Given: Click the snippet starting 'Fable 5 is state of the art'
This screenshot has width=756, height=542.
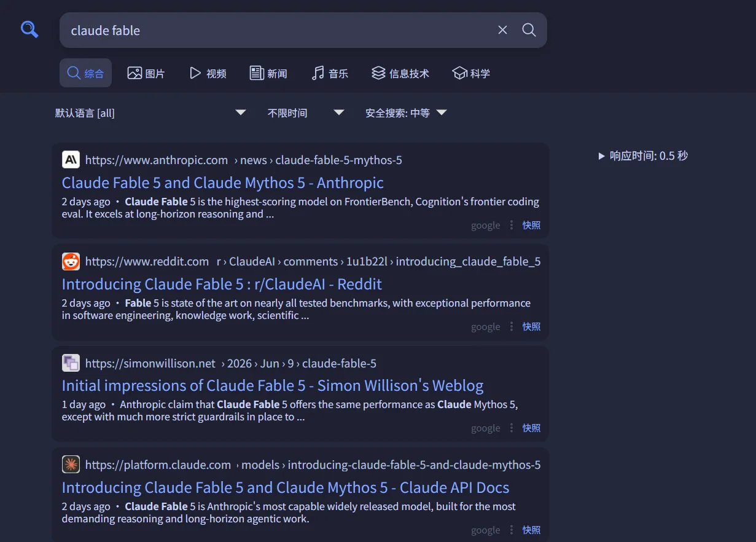Looking at the screenshot, I should click(x=296, y=309).
